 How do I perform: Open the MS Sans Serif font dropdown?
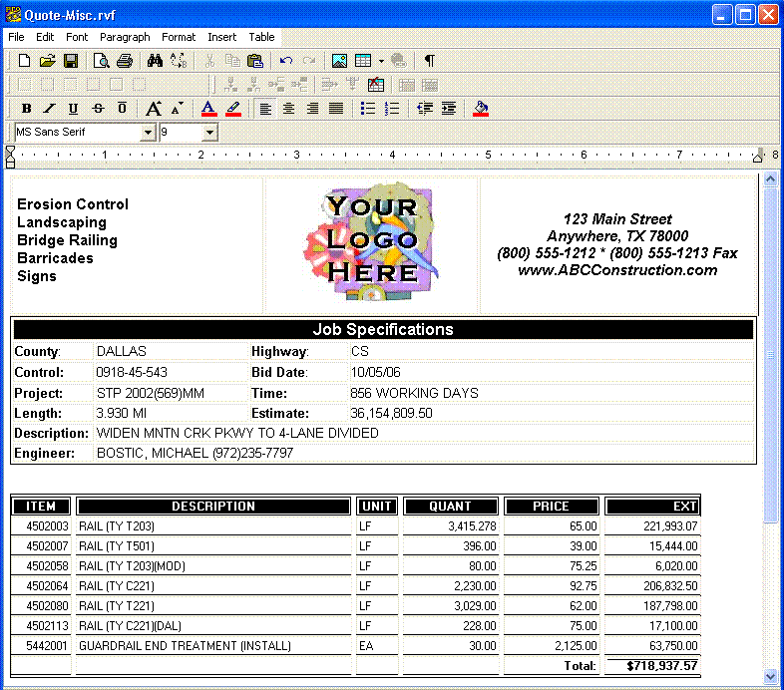pyautogui.click(x=148, y=133)
